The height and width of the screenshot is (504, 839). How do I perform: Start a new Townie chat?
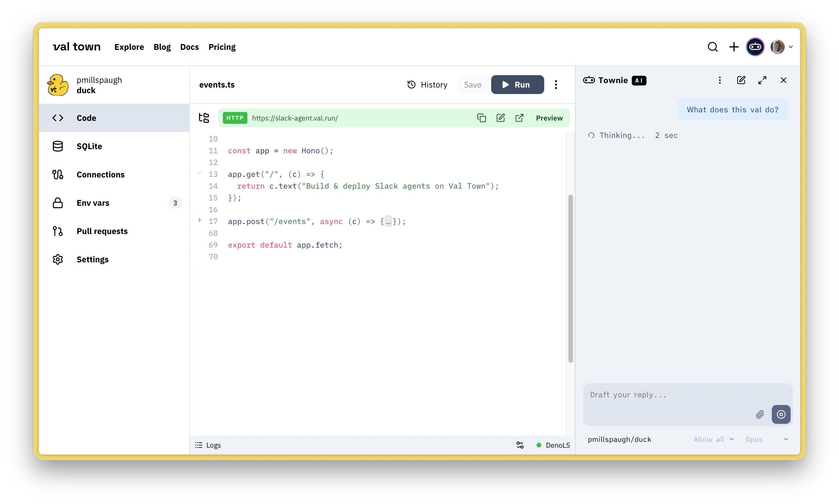741,80
